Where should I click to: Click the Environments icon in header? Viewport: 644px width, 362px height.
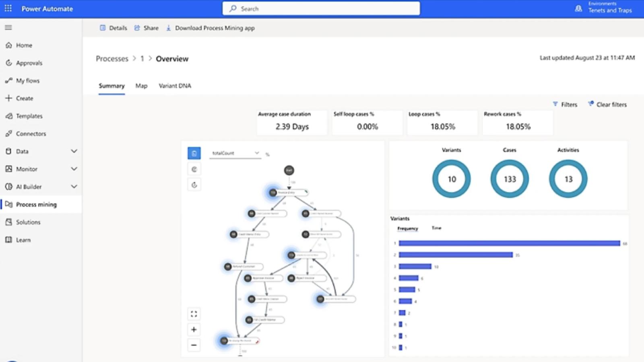coord(578,8)
